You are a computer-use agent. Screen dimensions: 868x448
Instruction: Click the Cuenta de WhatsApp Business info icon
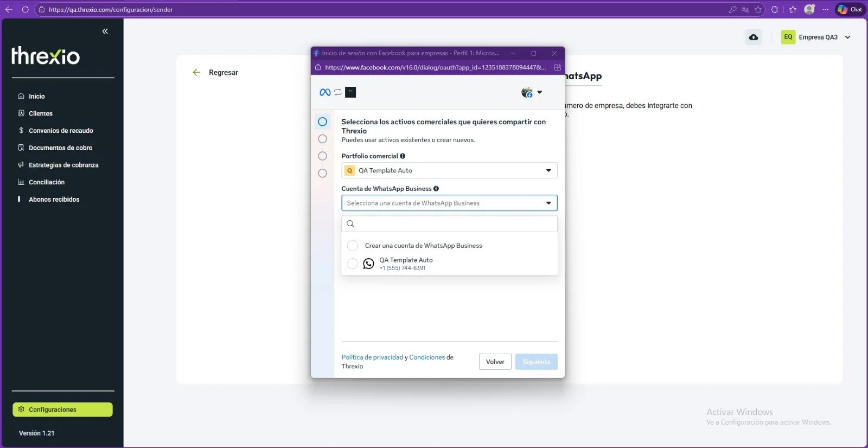click(x=436, y=189)
